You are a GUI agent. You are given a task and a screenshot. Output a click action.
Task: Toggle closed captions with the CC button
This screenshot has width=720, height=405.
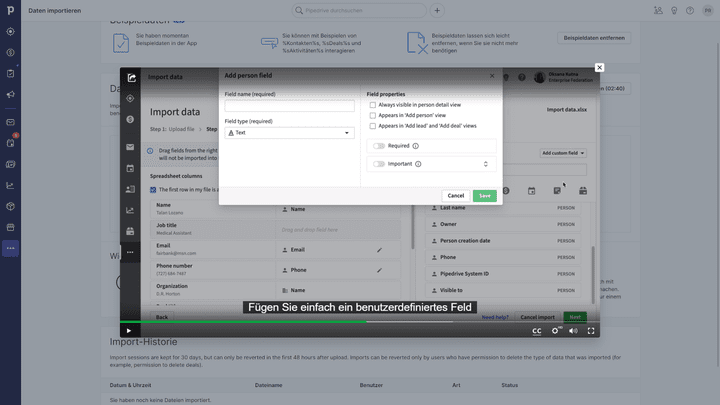point(536,331)
